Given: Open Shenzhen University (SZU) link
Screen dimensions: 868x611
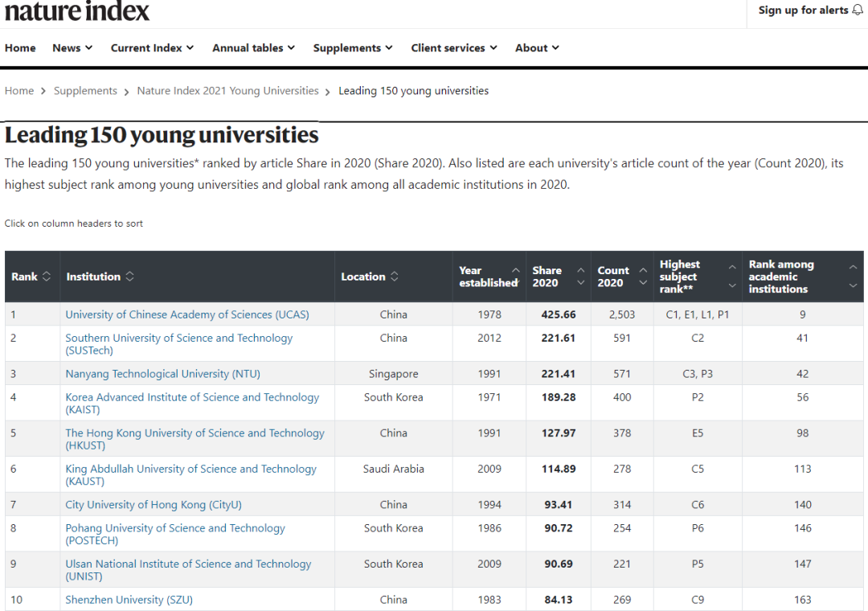Looking at the screenshot, I should tap(129, 600).
